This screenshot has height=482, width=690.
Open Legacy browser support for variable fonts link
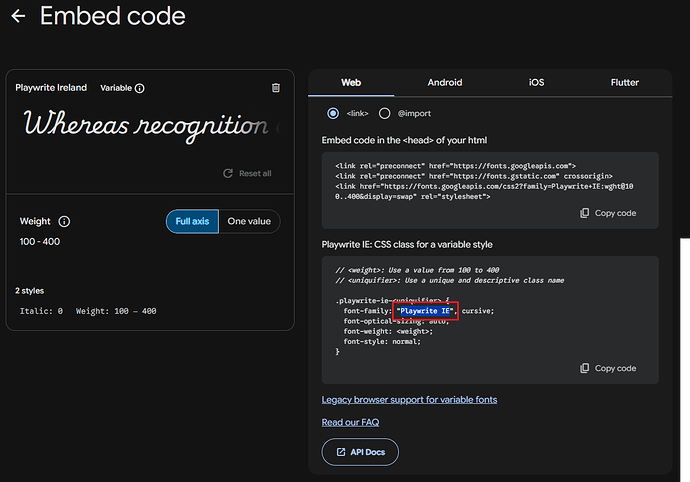point(409,400)
